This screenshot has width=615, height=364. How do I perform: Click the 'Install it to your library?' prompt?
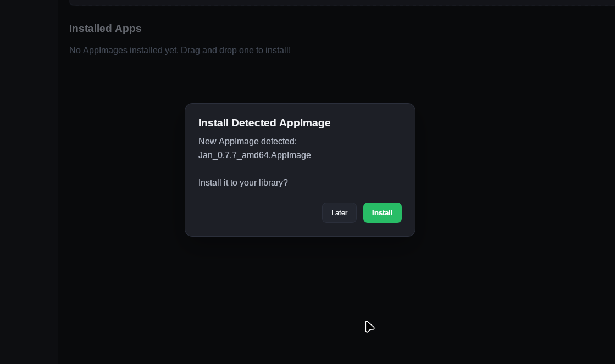243,183
